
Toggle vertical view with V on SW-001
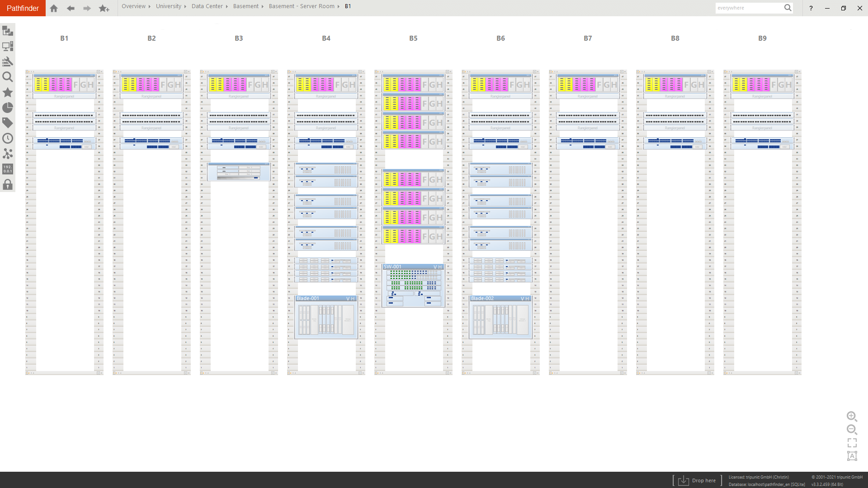435,267
